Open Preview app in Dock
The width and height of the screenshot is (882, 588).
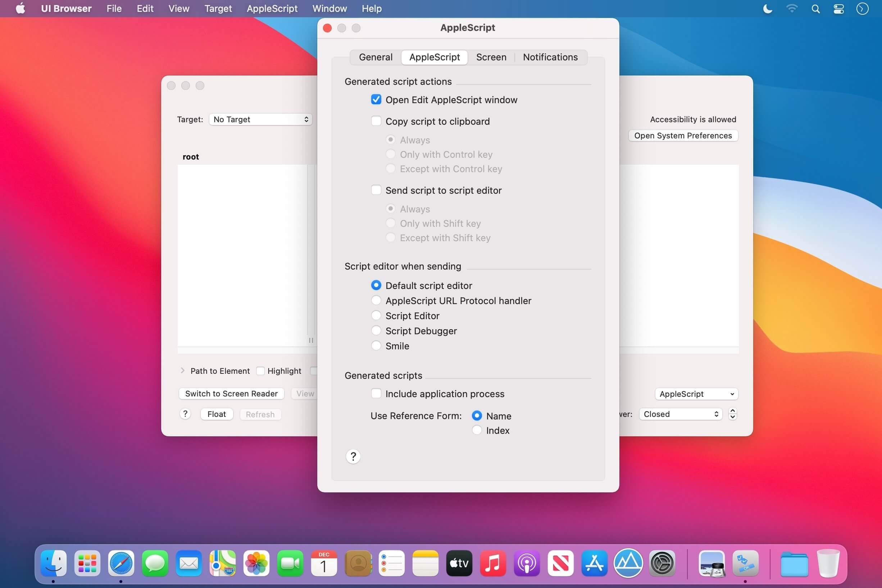[711, 563]
